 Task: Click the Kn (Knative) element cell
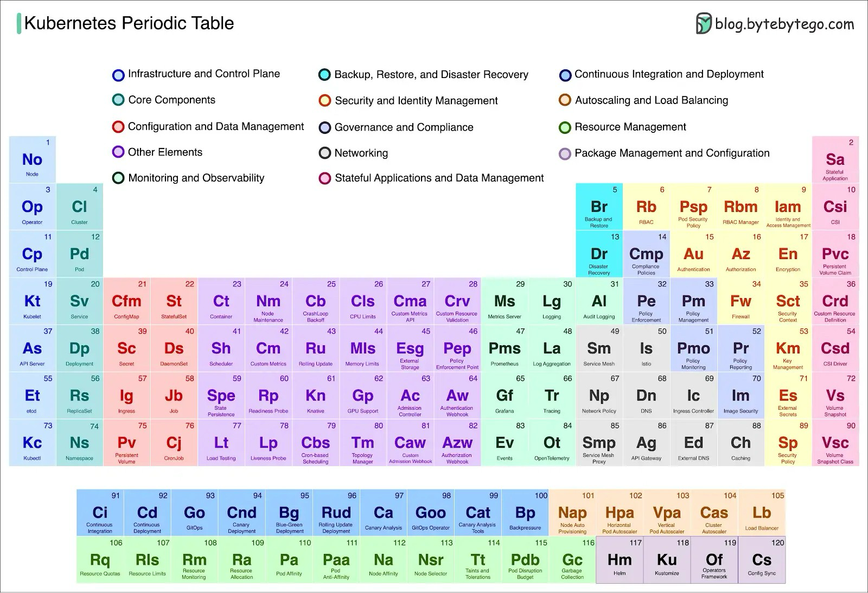(x=316, y=395)
